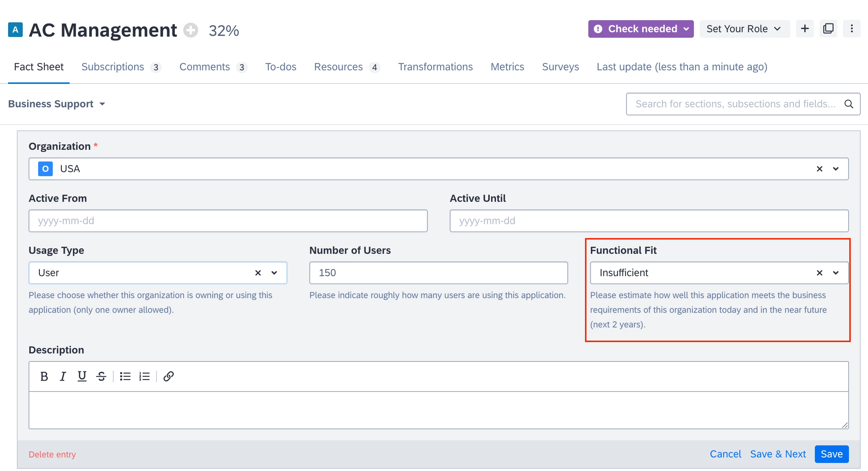
Task: Open the three-dot more options menu
Action: (x=852, y=29)
